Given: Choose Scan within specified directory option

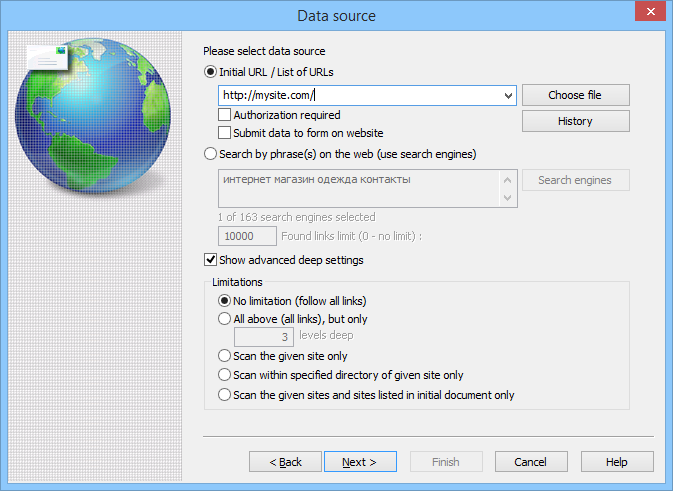Looking at the screenshot, I should pos(224,375).
